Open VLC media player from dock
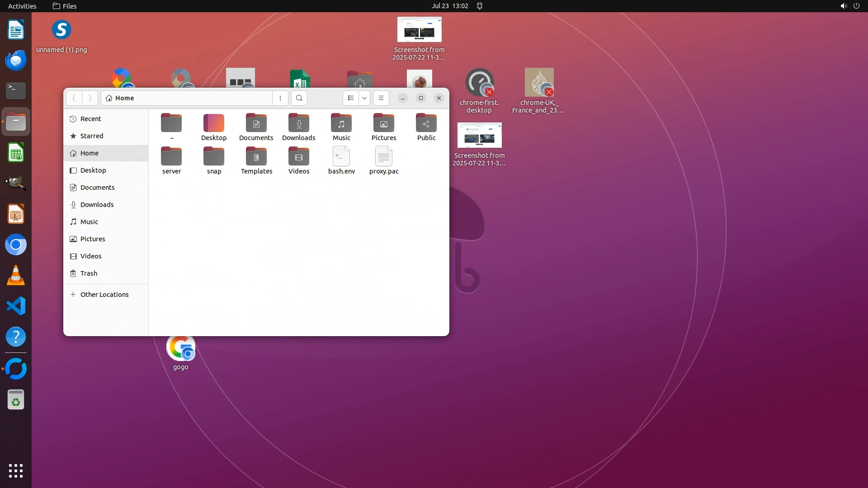Viewport: 868px width, 488px height. point(16,276)
